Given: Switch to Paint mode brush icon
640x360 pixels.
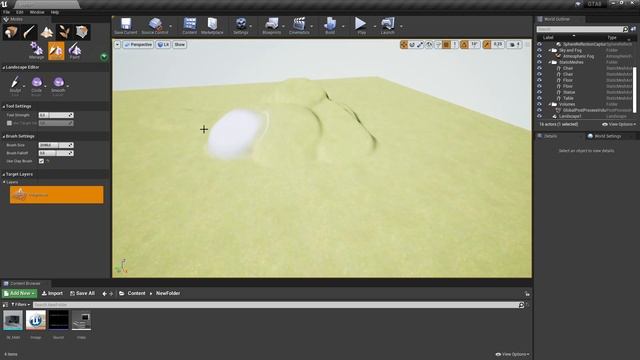Looking at the screenshot, I should pos(29,32).
